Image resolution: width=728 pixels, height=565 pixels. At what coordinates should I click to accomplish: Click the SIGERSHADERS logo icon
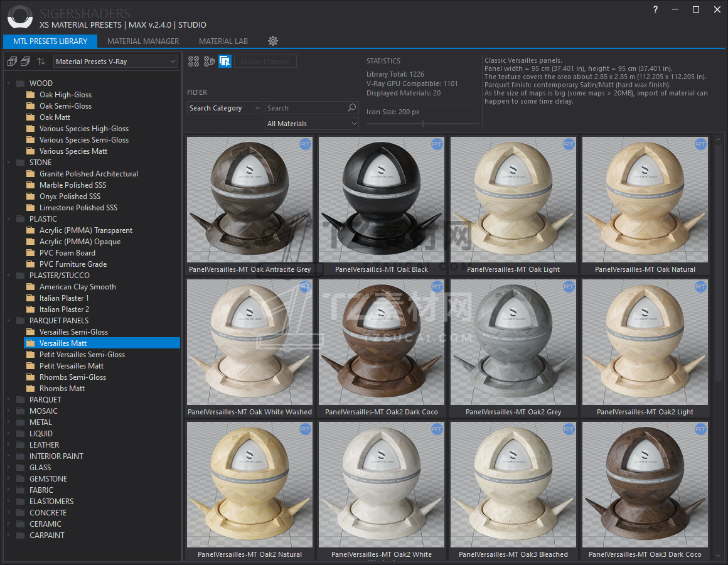[20, 18]
